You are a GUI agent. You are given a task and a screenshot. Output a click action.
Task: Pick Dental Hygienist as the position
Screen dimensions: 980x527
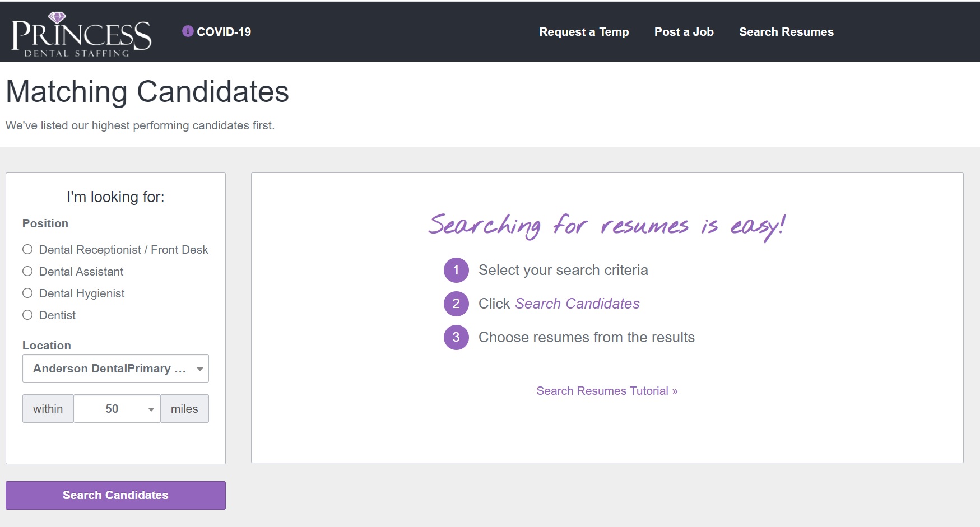[x=27, y=293]
